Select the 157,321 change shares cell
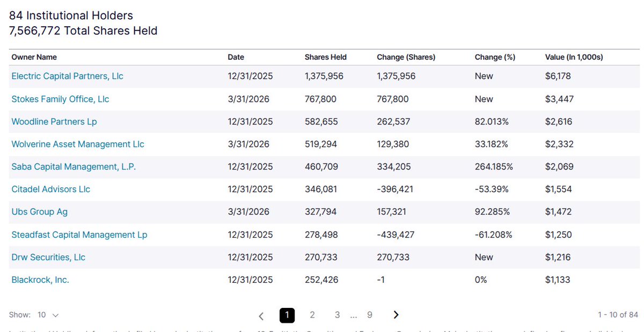Image resolution: width=644 pixels, height=332 pixels. (x=393, y=212)
